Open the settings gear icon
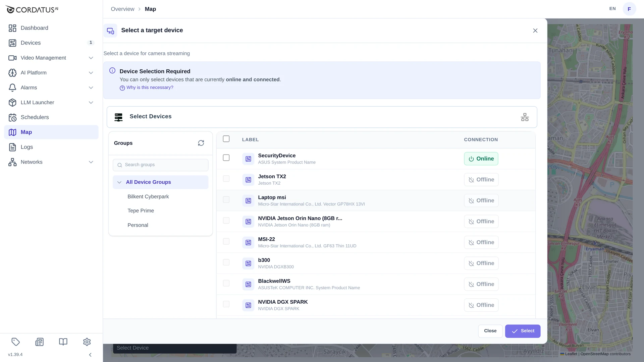 click(87, 342)
